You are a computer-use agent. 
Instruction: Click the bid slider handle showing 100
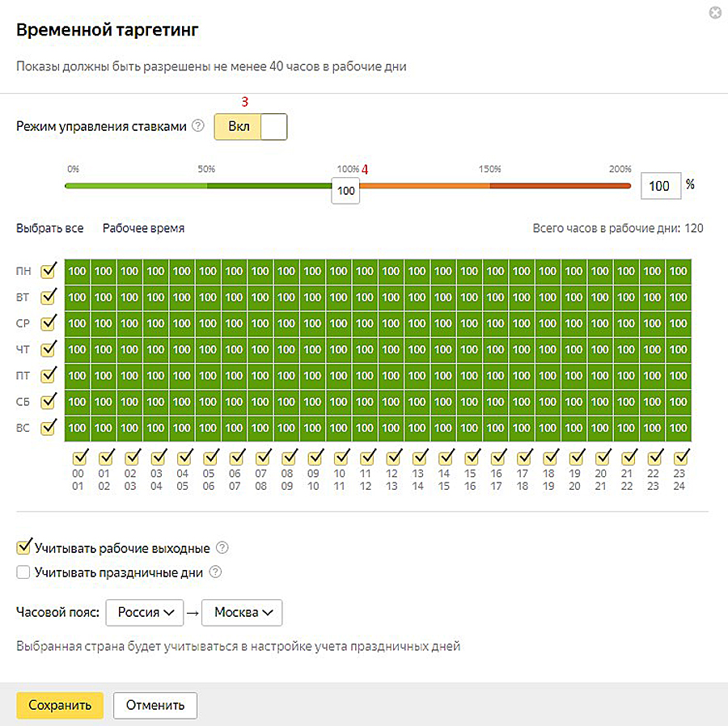click(x=346, y=191)
